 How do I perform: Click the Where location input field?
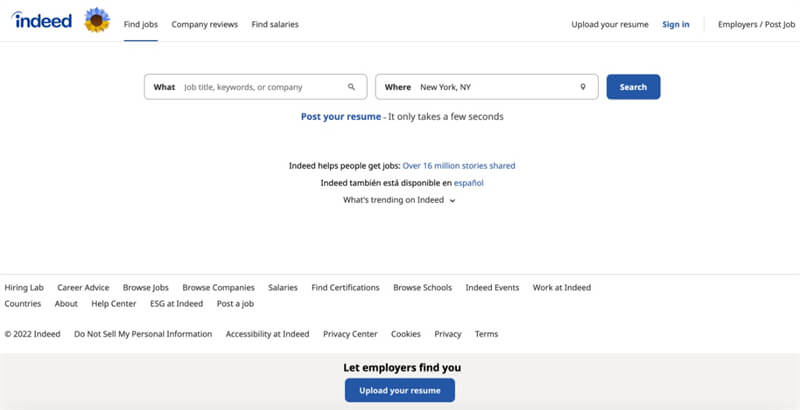[495, 87]
